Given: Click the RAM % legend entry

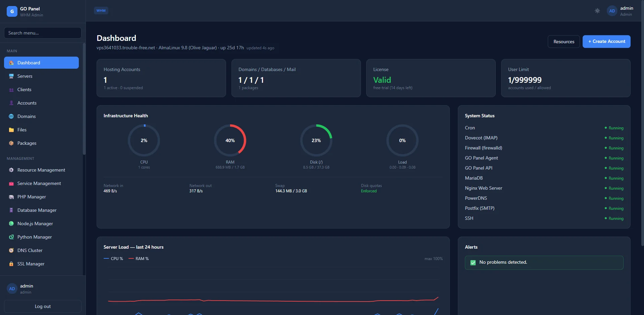Looking at the screenshot, I should coord(139,259).
